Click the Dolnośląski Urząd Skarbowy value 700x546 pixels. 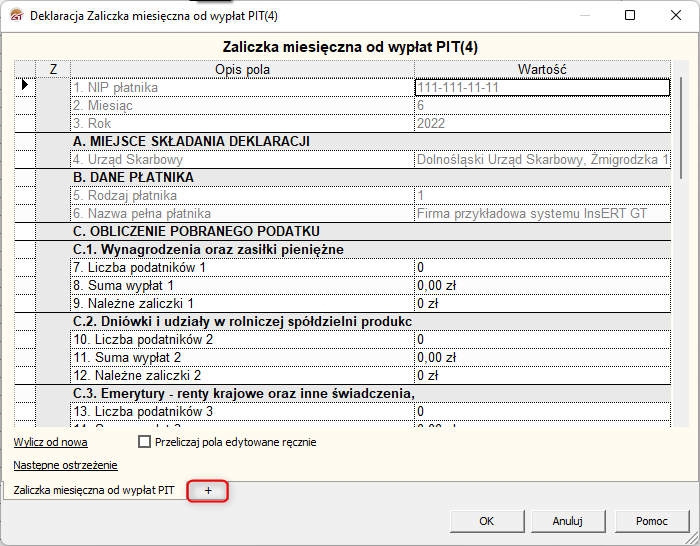542,159
